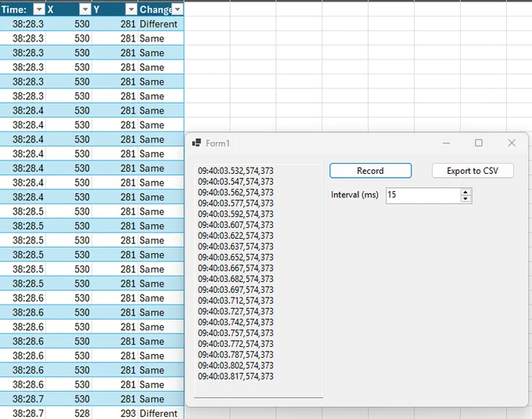The width and height of the screenshot is (532, 419).
Task: Select the log entry 09:40:03.727,574,373
Action: [235, 312]
